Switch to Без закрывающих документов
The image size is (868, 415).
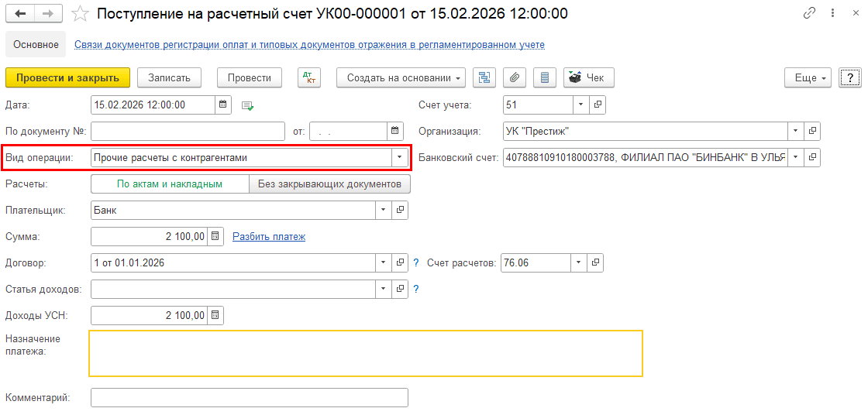coord(329,184)
